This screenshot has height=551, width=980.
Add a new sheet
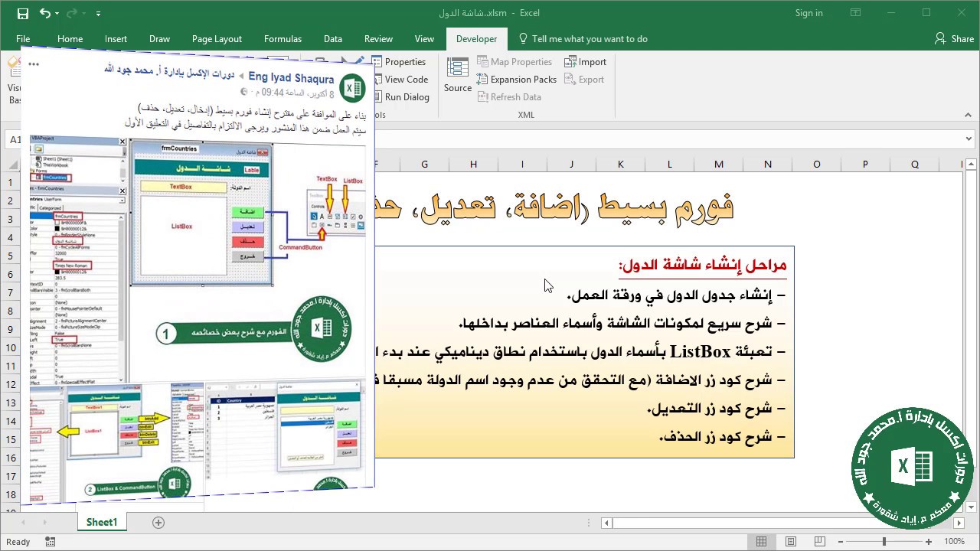tap(158, 522)
